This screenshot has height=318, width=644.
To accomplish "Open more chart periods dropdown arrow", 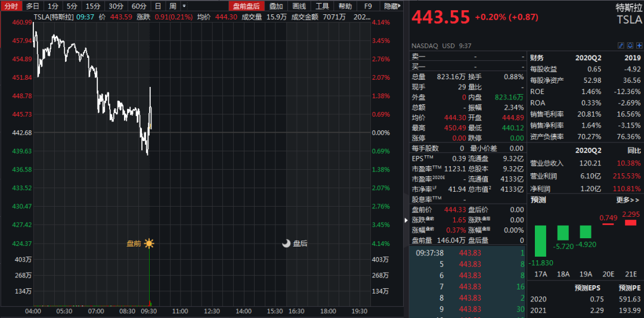I will (184, 6).
